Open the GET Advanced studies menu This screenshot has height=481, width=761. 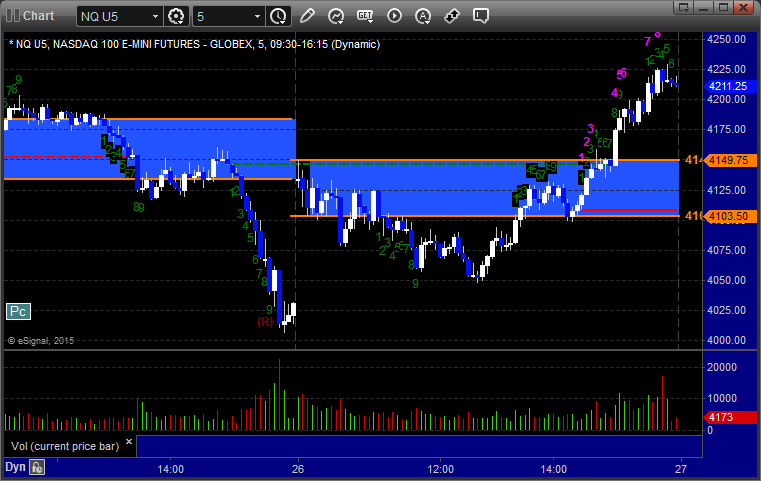pos(365,16)
